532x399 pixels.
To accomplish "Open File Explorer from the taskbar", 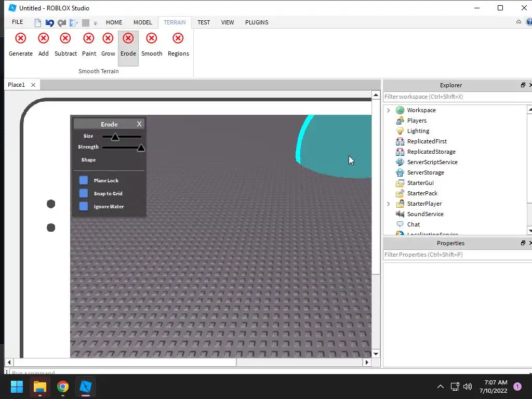I will point(39,387).
